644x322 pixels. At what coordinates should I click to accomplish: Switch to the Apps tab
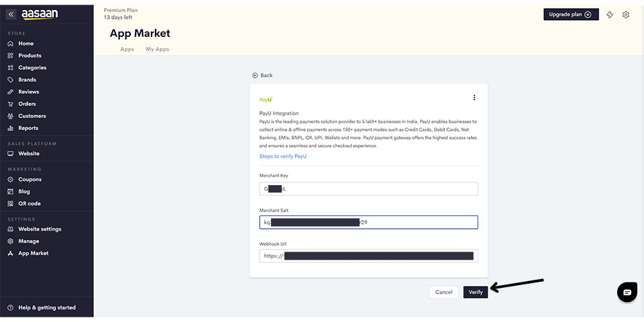point(127,50)
